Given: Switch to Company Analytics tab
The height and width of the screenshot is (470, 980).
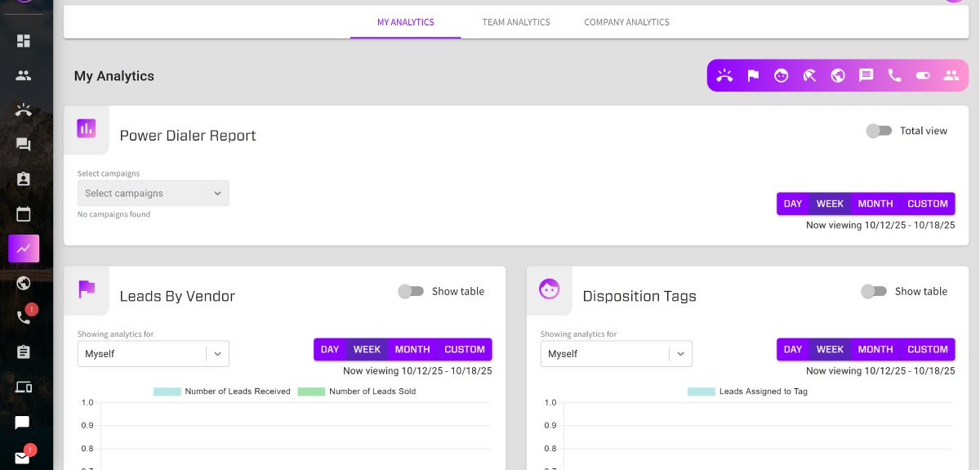Looking at the screenshot, I should 627,22.
